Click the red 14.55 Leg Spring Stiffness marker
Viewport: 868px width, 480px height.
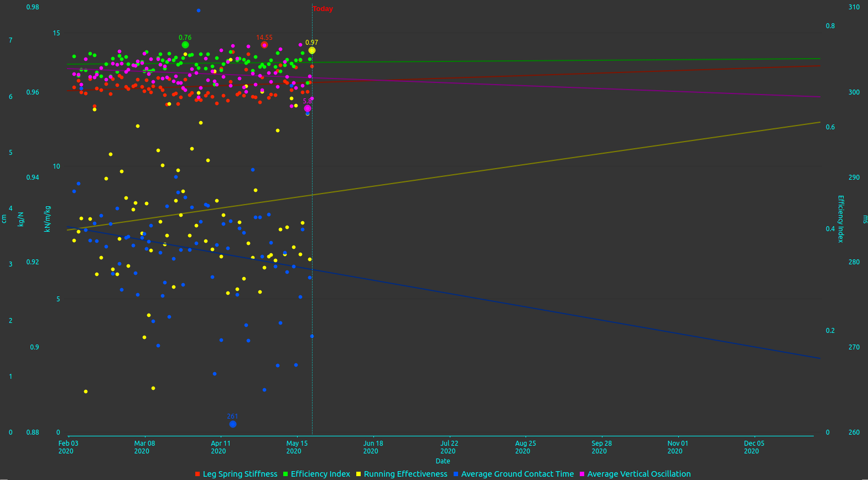264,45
